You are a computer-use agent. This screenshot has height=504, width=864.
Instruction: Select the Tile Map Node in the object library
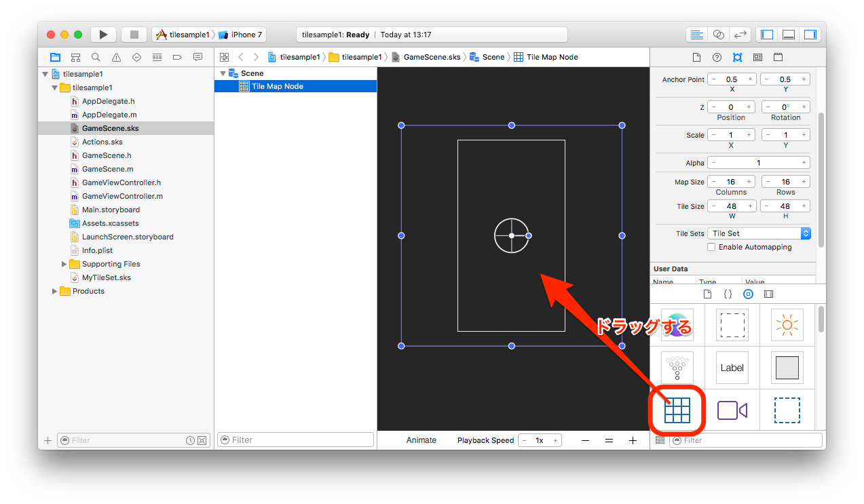677,410
